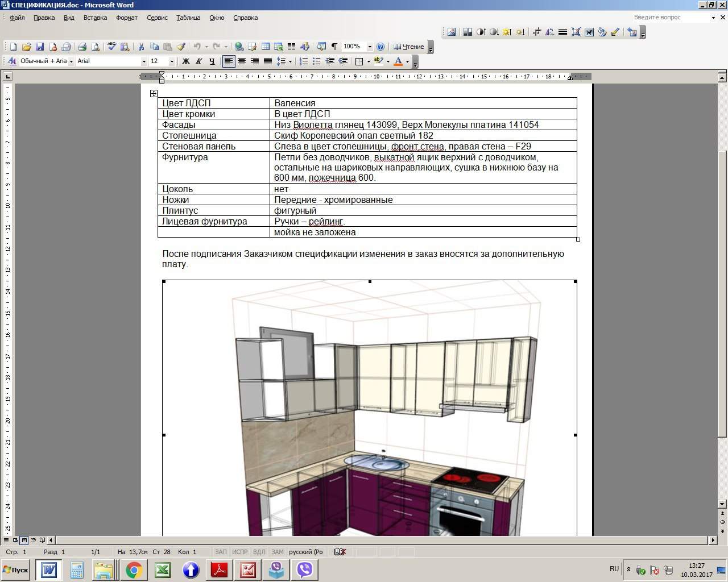
Task: Click the Insert Picture icon
Action: (x=452, y=32)
